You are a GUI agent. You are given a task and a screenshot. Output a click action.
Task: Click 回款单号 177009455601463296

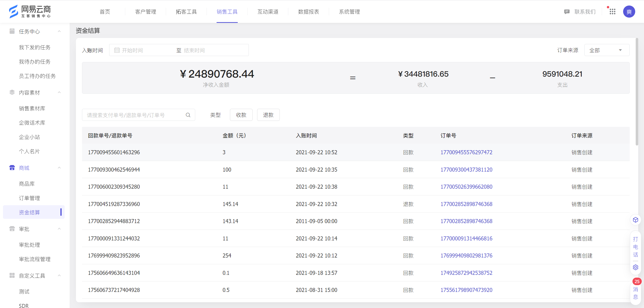pyautogui.click(x=114, y=152)
